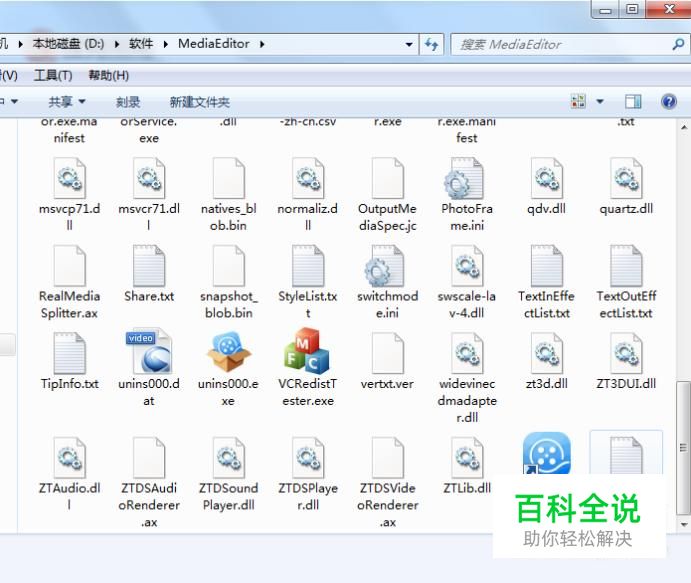The height and width of the screenshot is (583, 691).
Task: Select the Share.txt file icon
Action: (x=149, y=266)
